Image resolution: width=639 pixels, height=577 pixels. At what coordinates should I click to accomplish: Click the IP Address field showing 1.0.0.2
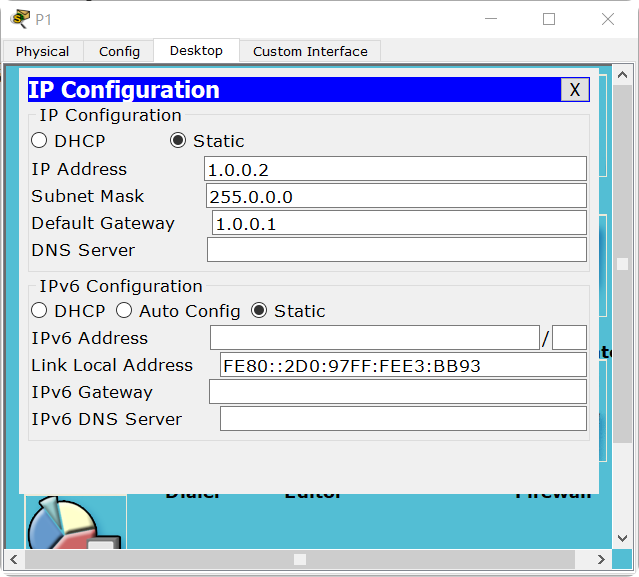395,169
